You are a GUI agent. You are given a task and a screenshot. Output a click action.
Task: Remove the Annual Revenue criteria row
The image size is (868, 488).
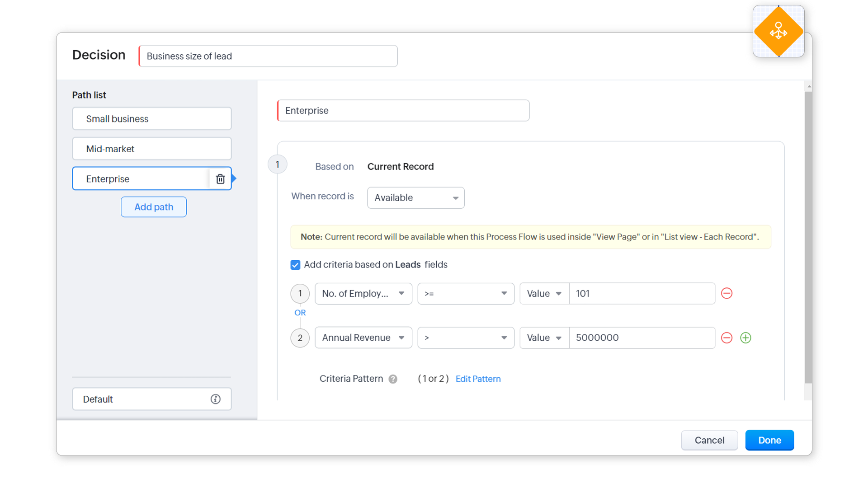pyautogui.click(x=726, y=338)
